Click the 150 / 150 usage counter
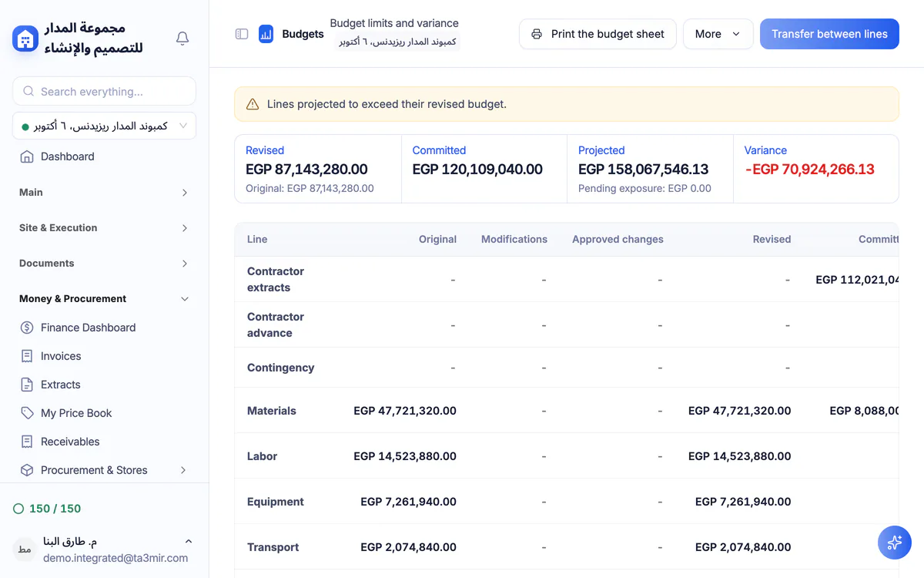This screenshot has width=924, height=578. (55, 509)
